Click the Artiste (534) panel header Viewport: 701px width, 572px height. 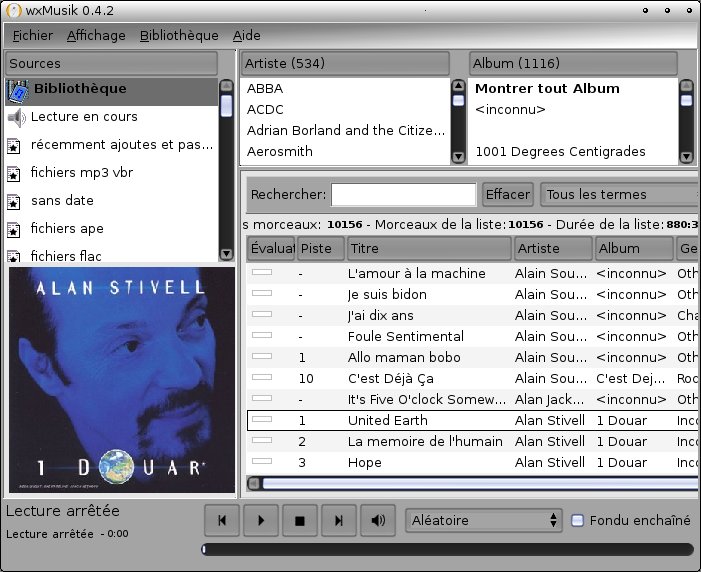coord(345,64)
